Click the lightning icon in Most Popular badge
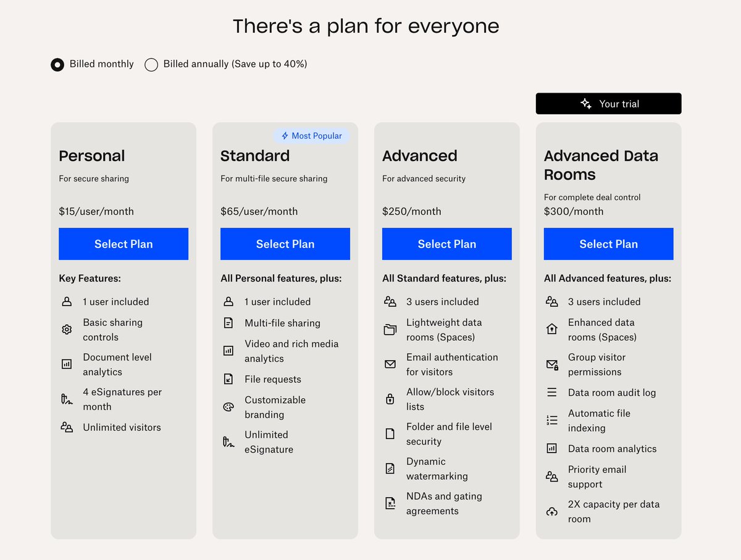The image size is (741, 560). 285,136
